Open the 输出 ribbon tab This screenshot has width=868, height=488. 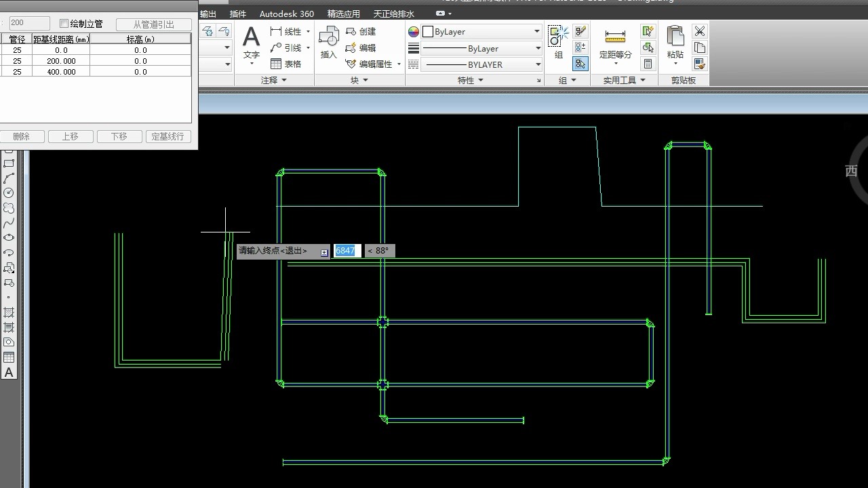click(x=208, y=14)
